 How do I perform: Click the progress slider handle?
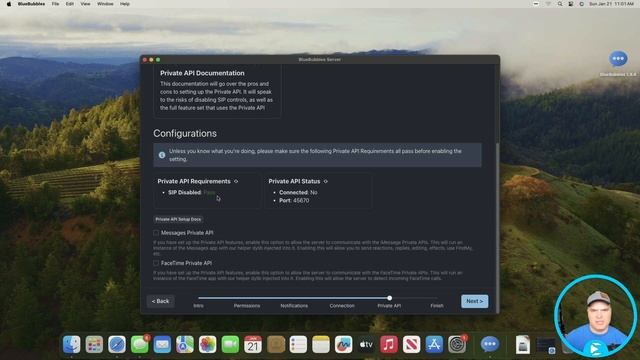(x=389, y=298)
